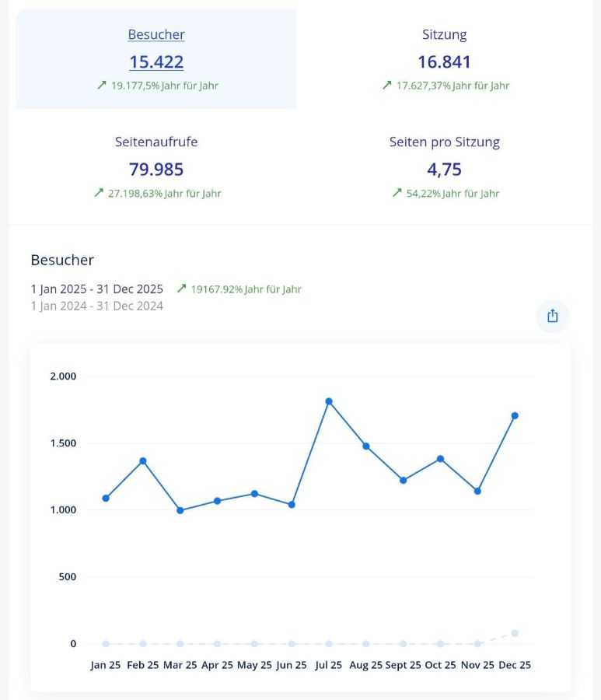Select the Besucher metric label
The height and width of the screenshot is (700, 601).
[x=156, y=34]
